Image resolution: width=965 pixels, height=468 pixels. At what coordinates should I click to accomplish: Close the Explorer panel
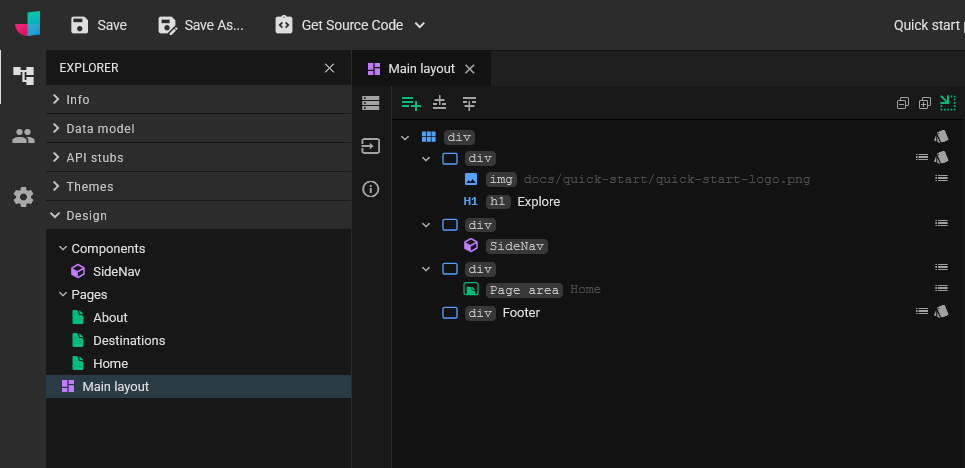(x=329, y=68)
